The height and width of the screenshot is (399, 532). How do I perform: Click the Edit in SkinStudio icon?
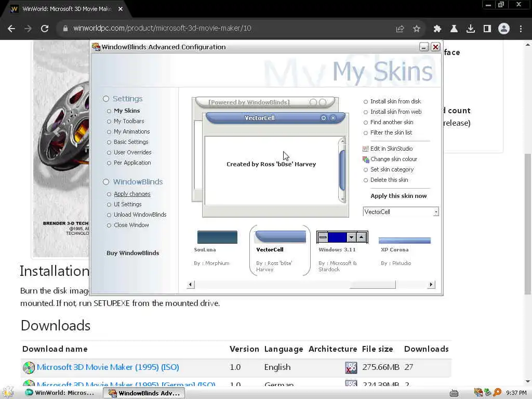365,149
